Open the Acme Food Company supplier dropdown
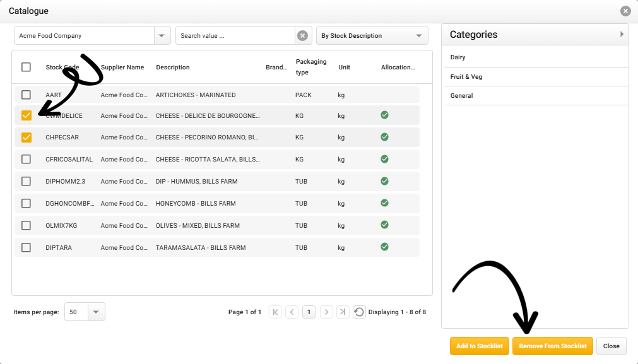Screen dimensions: 638x364 point(162,36)
